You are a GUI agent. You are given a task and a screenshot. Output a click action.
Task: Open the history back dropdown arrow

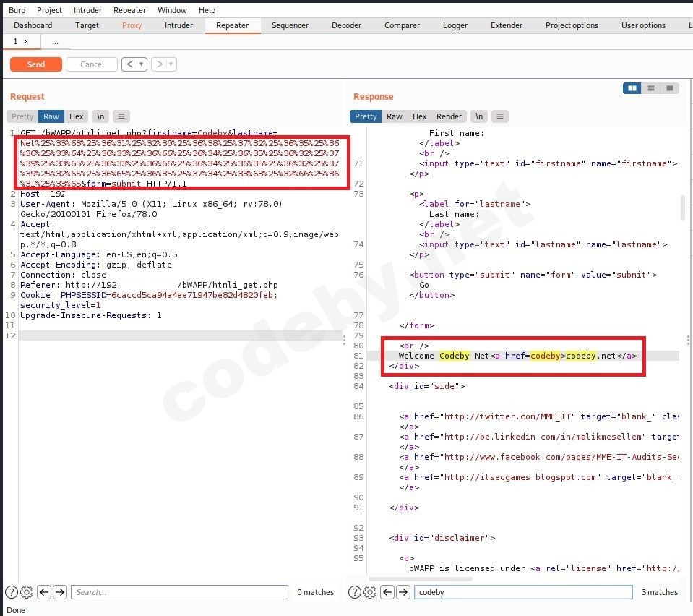click(x=142, y=64)
